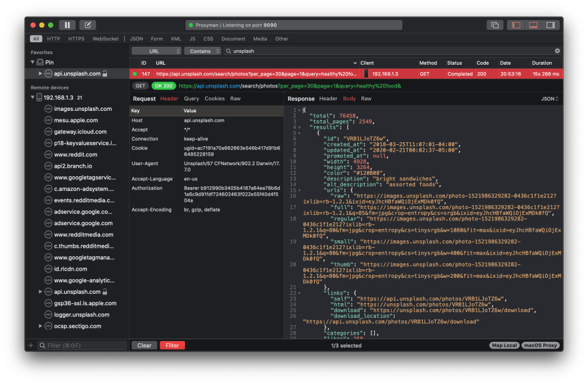This screenshot has width=588, height=384.
Task: Click the red Filter button
Action: 172,345
